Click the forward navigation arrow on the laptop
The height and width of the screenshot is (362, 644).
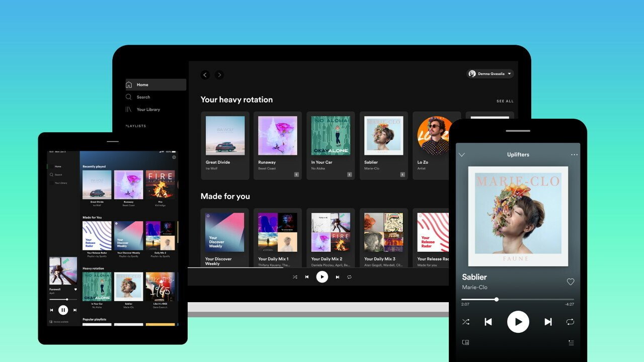pyautogui.click(x=219, y=75)
